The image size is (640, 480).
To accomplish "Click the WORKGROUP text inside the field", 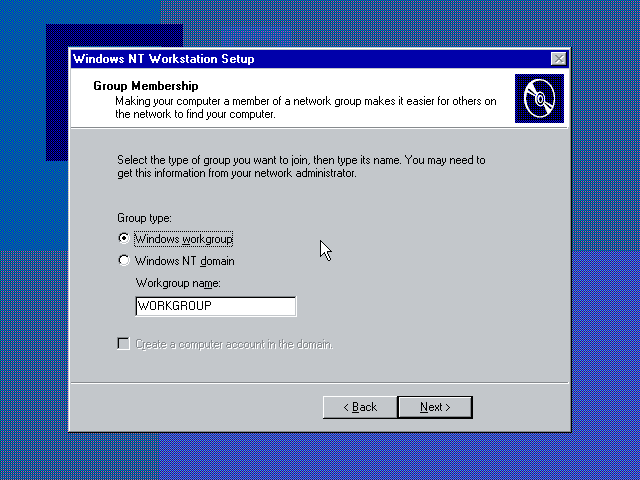I will (x=175, y=306).
